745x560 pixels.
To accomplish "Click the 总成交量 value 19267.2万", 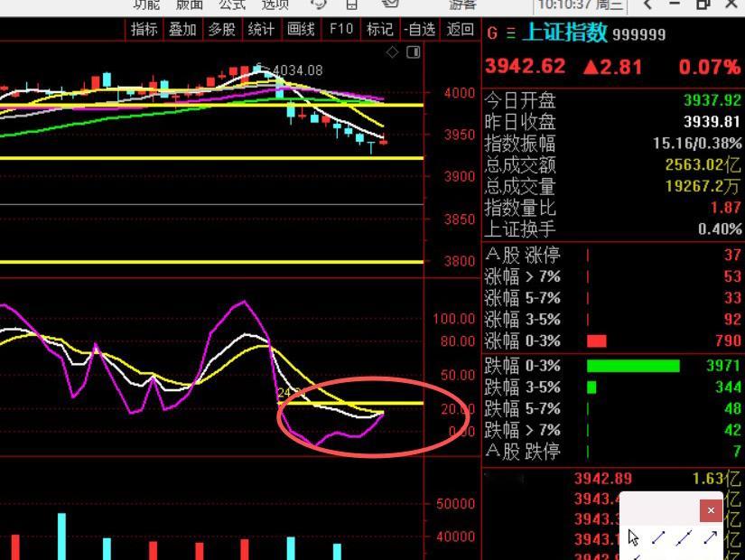I will 703,186.
